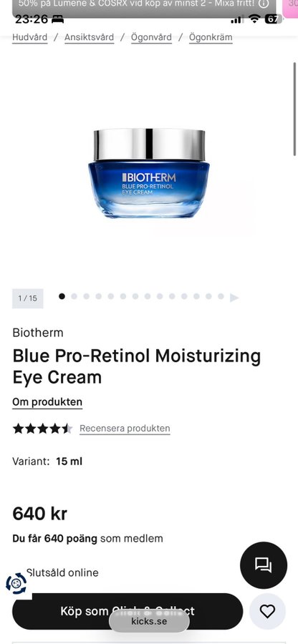Click Recensera produkten link
This screenshot has width=298, height=644.
pyautogui.click(x=125, y=429)
